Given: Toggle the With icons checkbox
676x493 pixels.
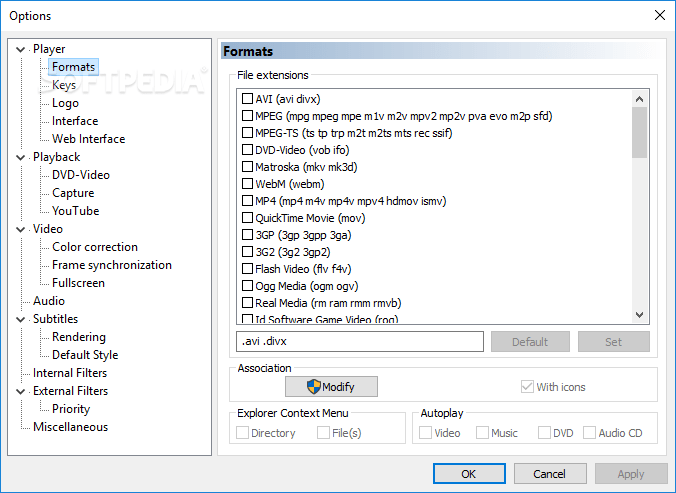Looking at the screenshot, I should pos(527,387).
